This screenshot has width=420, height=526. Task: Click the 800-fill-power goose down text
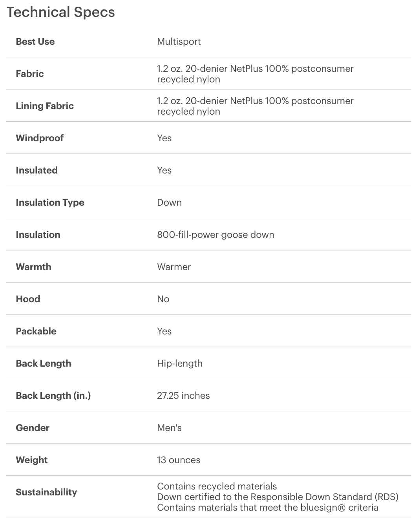pyautogui.click(x=215, y=235)
